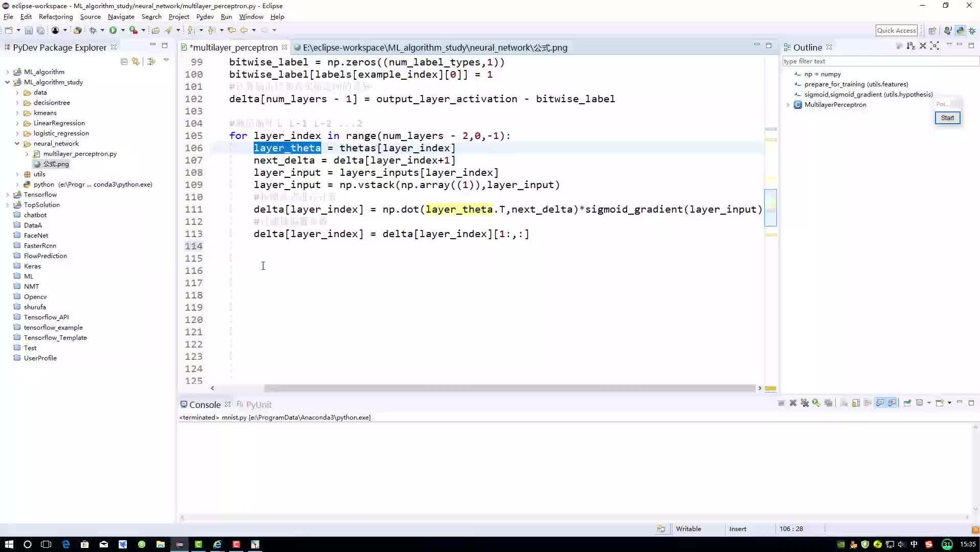The height and width of the screenshot is (552, 980).
Task: Click the Run External Tools icon
Action: [133, 31]
